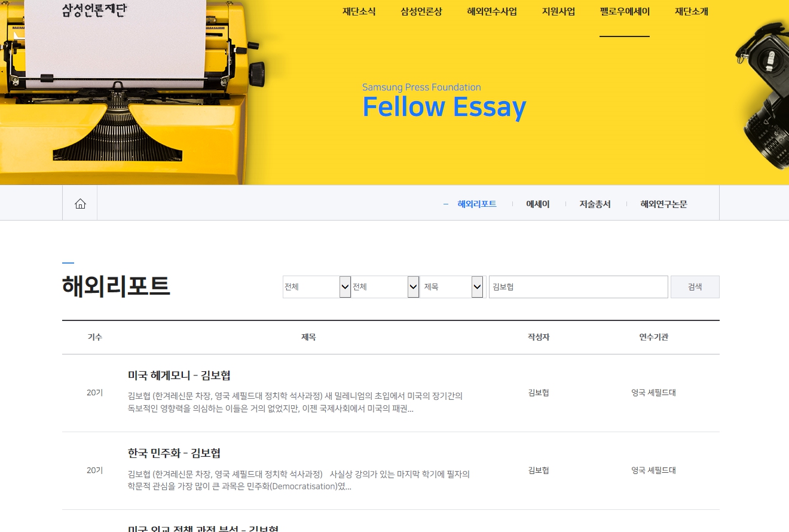Viewport: 789px width, 532px height.
Task: Expand the 제목 search-type dropdown
Action: (x=451, y=287)
